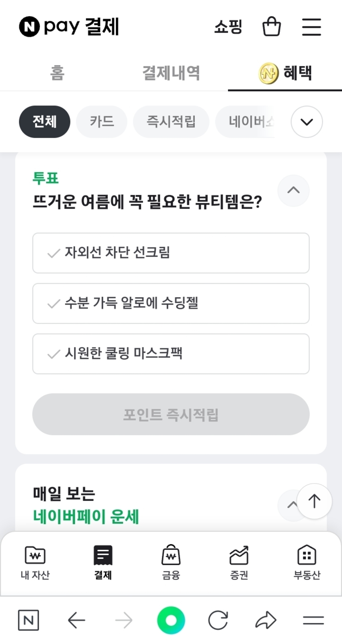Select 수분 가득 알로에 수딩젤 option
Image resolution: width=342 pixels, height=644 pixels.
coord(171,304)
